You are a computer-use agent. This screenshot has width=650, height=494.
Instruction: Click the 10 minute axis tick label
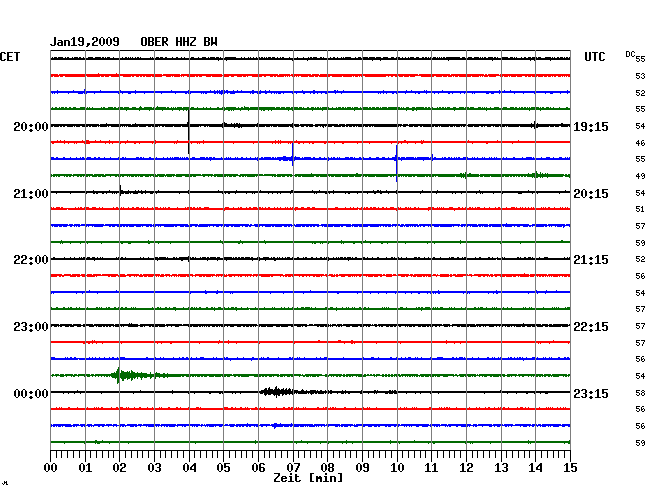point(397,467)
